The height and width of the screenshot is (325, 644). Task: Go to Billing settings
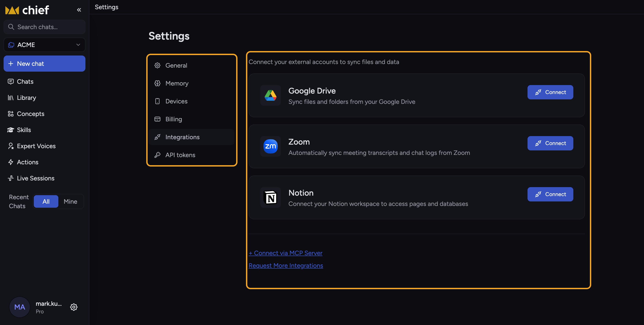[191, 119]
